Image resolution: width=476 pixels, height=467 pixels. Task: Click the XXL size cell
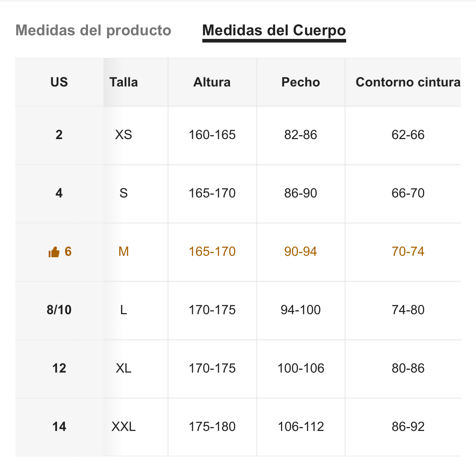124,427
